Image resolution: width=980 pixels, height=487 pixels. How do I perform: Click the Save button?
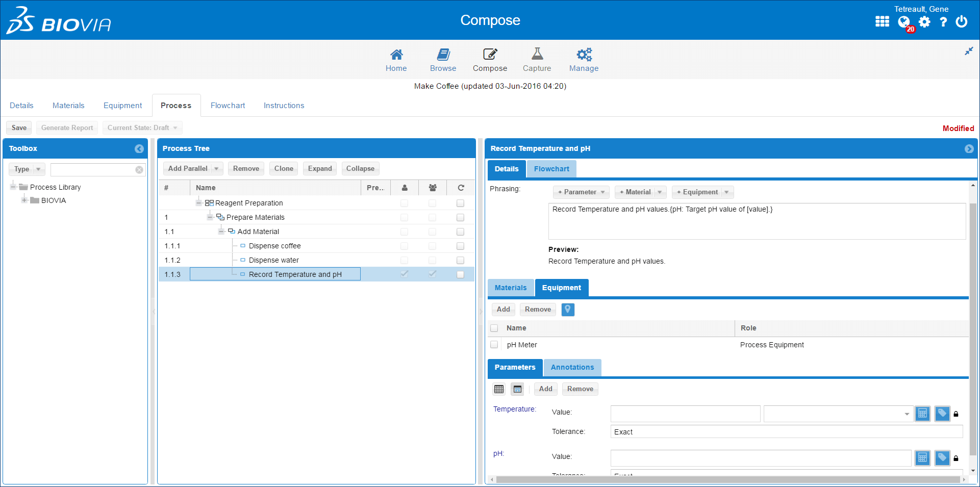(19, 128)
